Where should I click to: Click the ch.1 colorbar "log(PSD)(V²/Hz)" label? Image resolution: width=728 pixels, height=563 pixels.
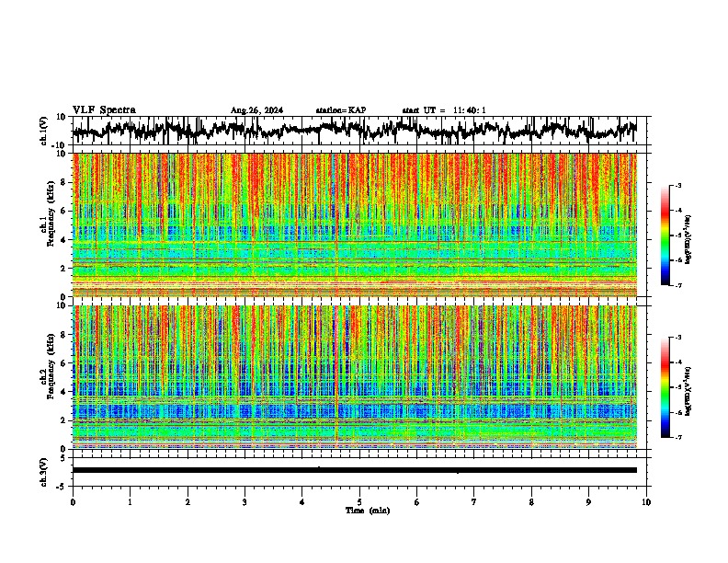pyautogui.click(x=688, y=240)
